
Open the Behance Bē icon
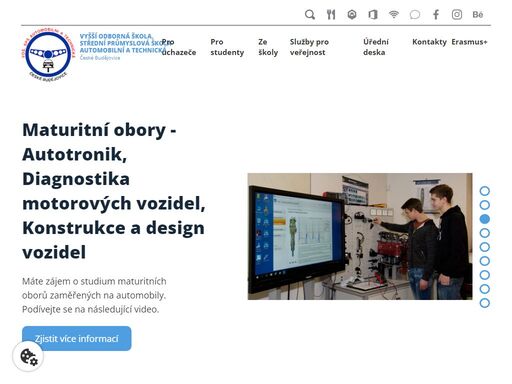point(478,15)
